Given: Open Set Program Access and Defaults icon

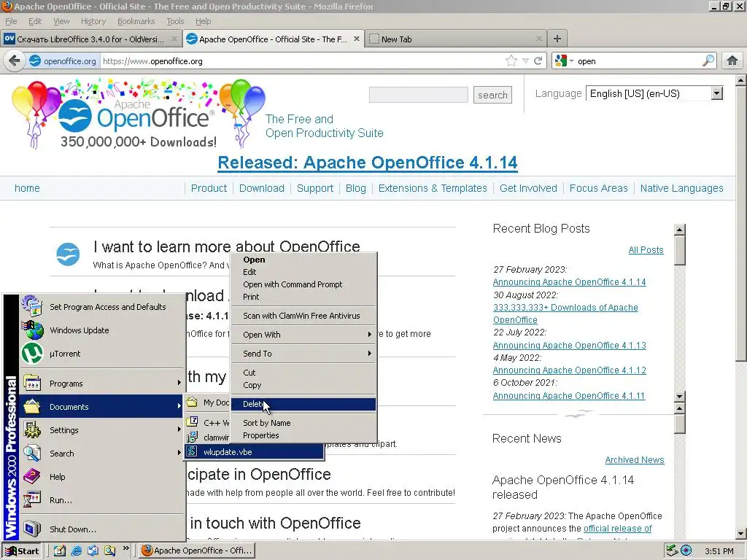Looking at the screenshot, I should pyautogui.click(x=32, y=306).
